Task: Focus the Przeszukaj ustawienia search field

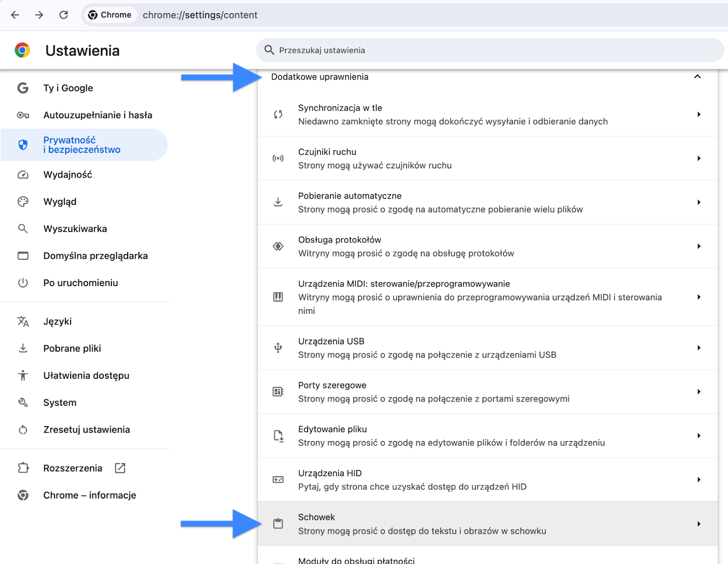Action: tap(490, 50)
